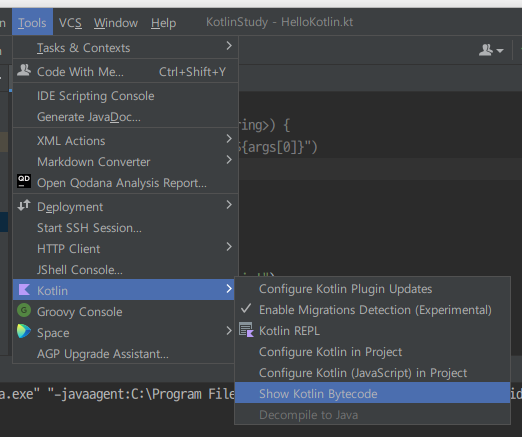Open the Help menu
The image size is (522, 437).
click(163, 23)
